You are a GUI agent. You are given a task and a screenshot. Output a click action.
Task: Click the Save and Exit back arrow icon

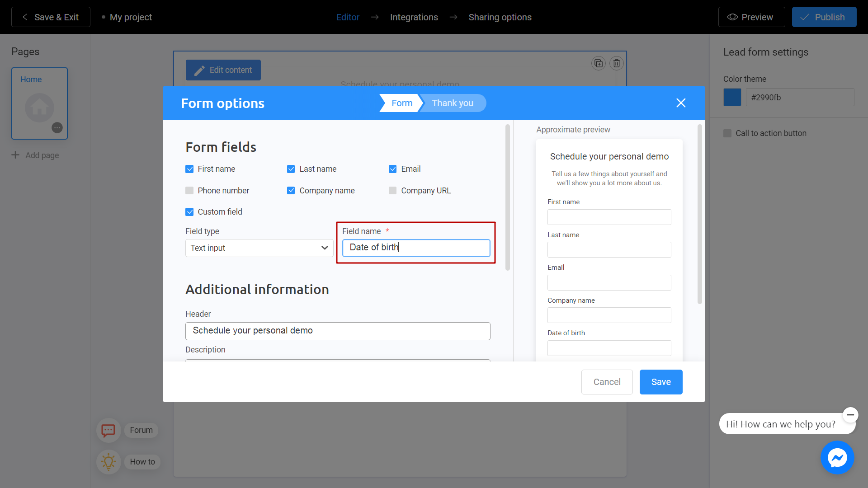(x=24, y=17)
